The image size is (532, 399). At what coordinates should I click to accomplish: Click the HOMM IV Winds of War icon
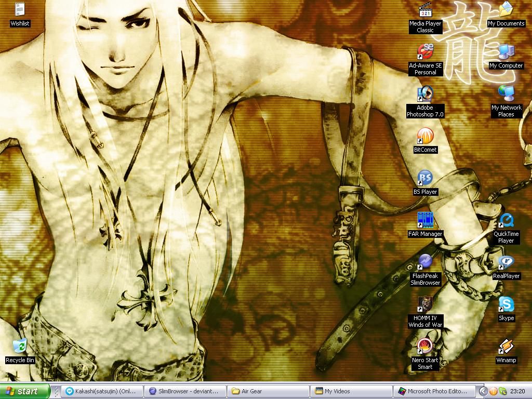(x=425, y=312)
